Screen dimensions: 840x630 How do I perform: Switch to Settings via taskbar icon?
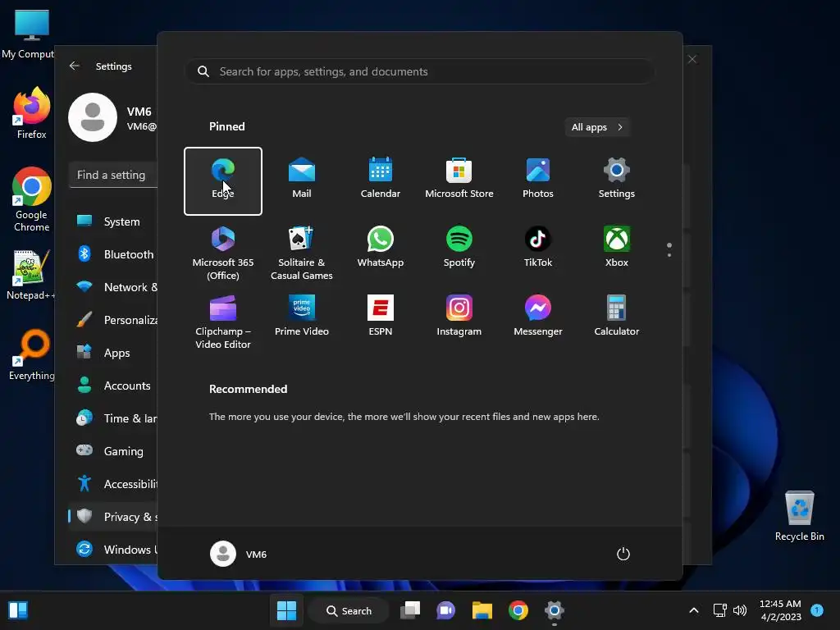[x=555, y=610]
